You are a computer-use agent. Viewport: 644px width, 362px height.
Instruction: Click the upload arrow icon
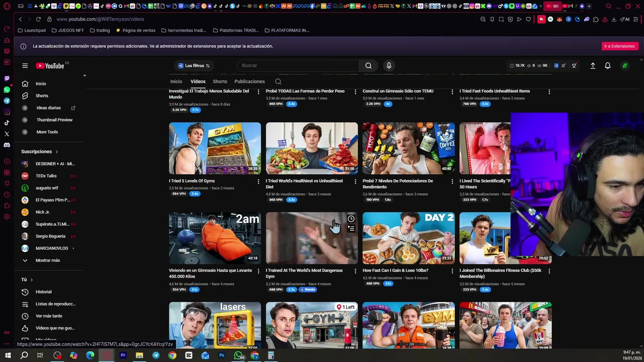click(593, 65)
